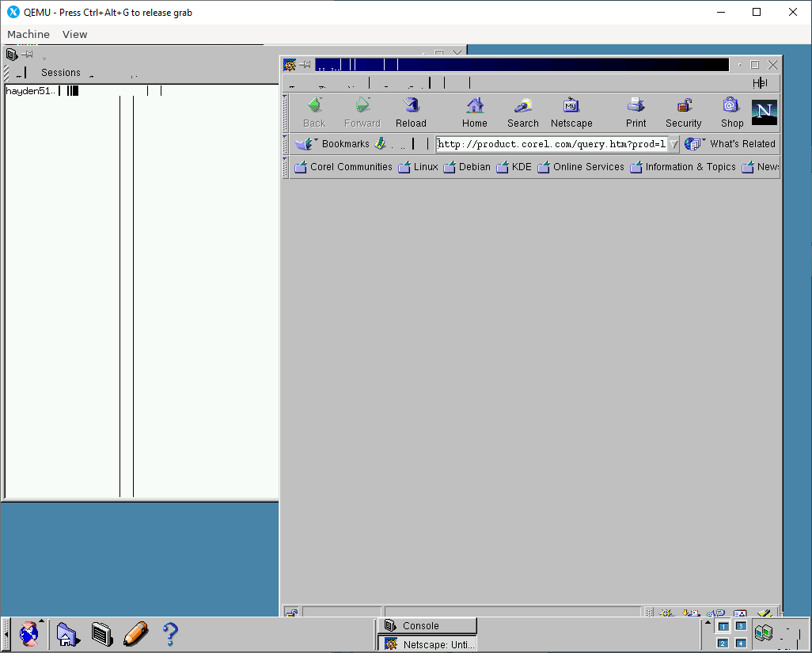Image resolution: width=812 pixels, height=653 pixels.
Task: Open the Debian bookmark folder
Action: 467,167
